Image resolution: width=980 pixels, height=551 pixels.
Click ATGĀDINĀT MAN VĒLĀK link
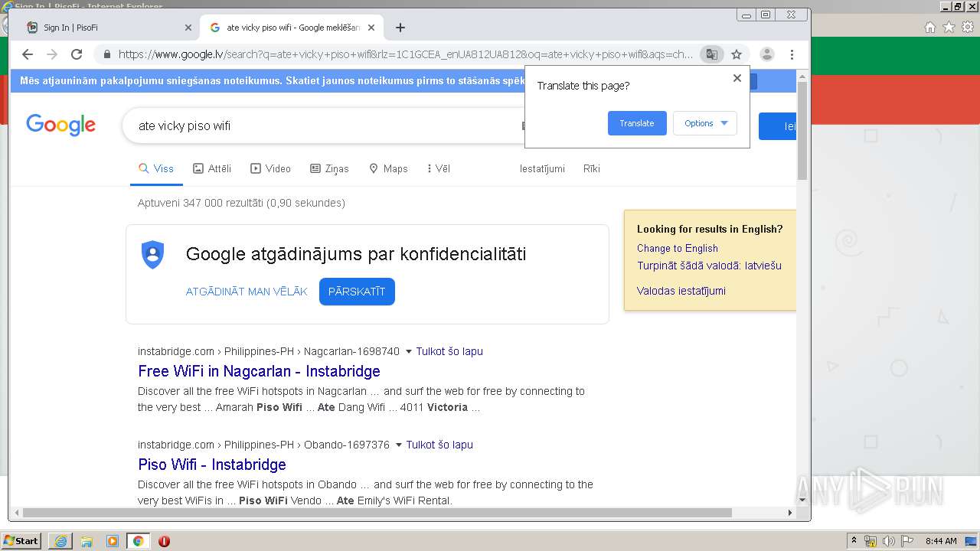(247, 292)
